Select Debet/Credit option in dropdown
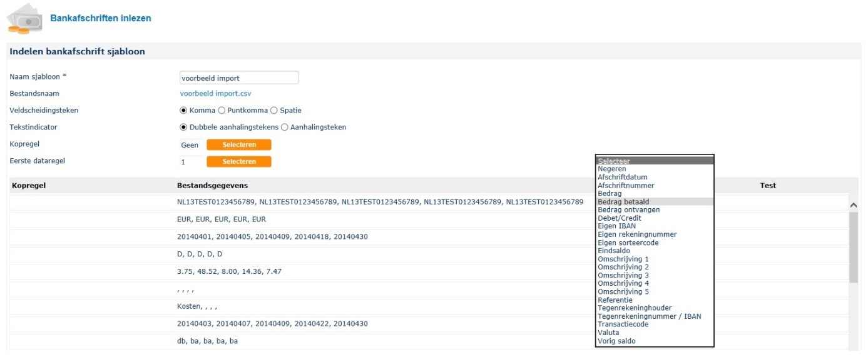Image resolution: width=868 pixels, height=362 pixels. point(619,218)
